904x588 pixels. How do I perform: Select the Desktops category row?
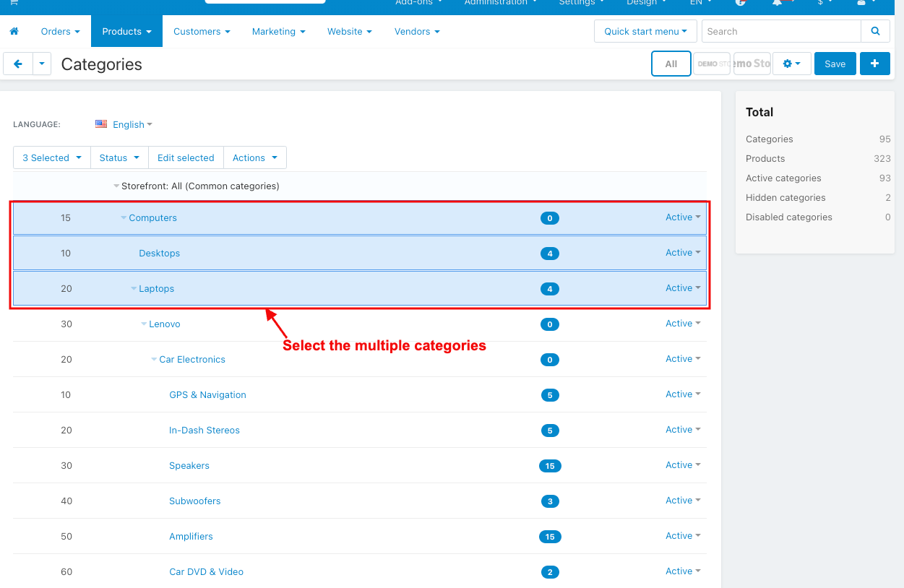[360, 253]
